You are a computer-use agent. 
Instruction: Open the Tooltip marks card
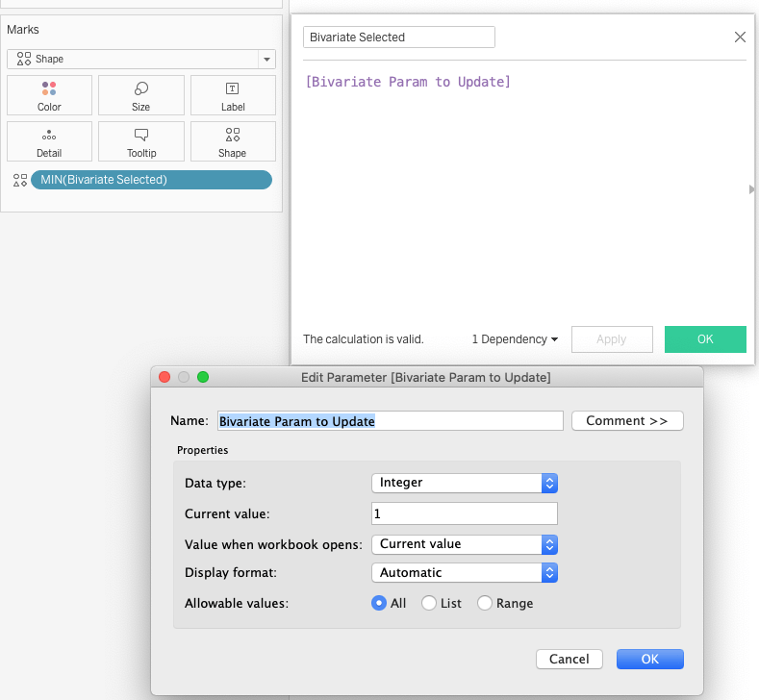[x=141, y=141]
